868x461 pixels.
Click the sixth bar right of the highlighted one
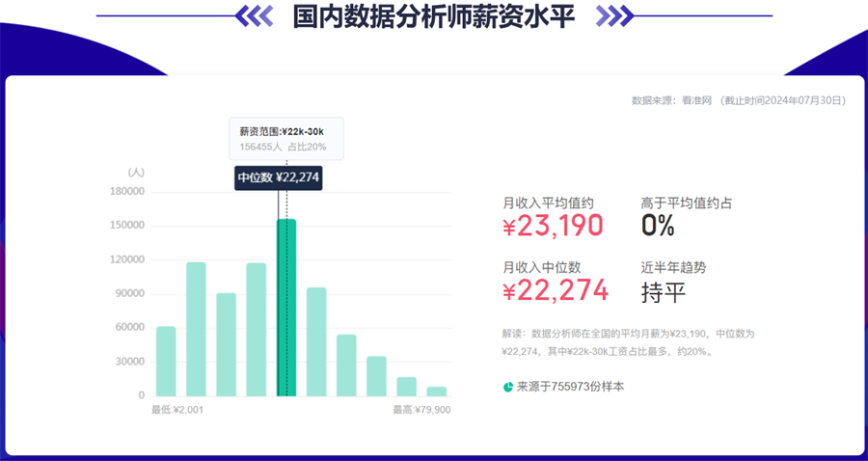click(x=316, y=340)
